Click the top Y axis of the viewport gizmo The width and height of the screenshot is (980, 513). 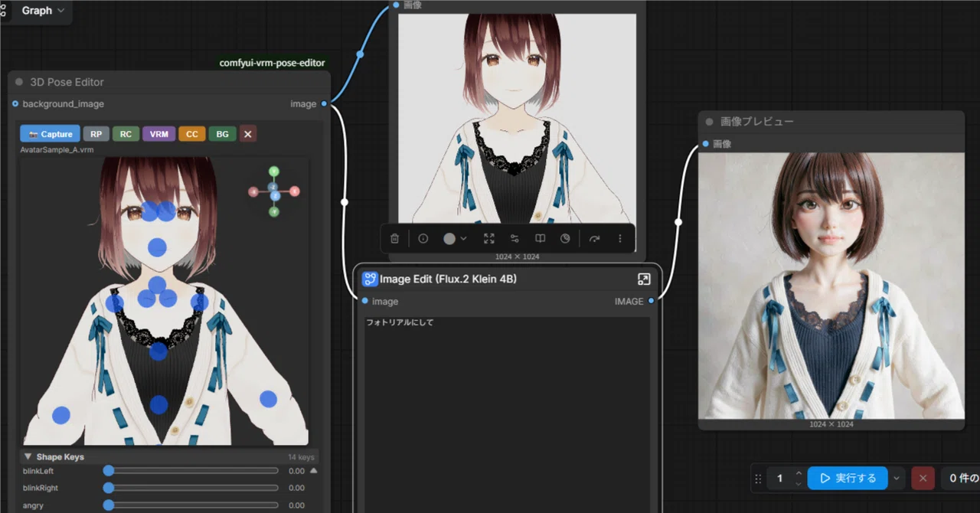pos(274,171)
